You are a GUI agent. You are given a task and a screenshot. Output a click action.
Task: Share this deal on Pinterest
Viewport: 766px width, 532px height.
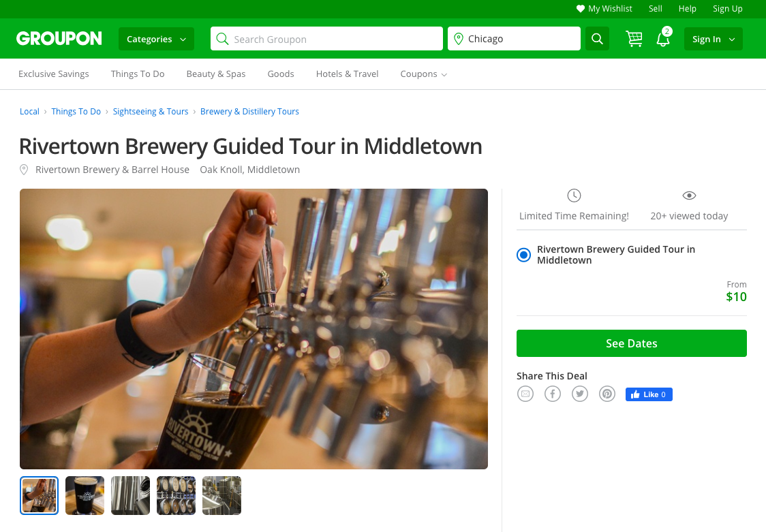(x=607, y=394)
